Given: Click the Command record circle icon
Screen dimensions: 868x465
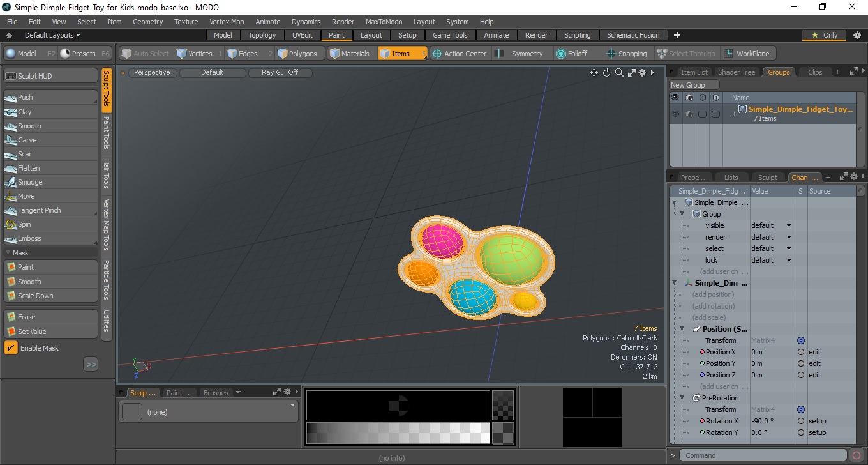Looking at the screenshot, I should pyautogui.click(x=857, y=455).
